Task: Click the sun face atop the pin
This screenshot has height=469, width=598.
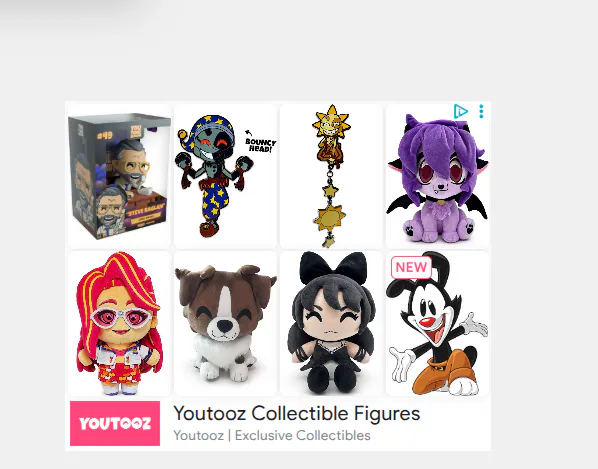Action: click(x=331, y=124)
